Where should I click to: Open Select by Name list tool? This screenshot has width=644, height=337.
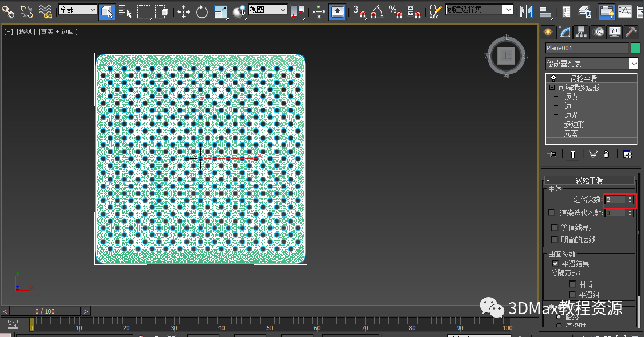(125, 11)
